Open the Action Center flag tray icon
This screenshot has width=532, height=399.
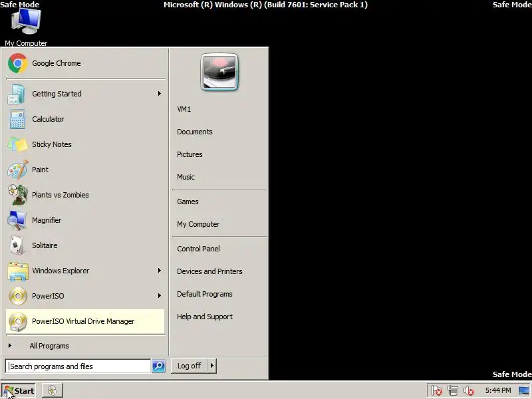[x=436, y=390]
